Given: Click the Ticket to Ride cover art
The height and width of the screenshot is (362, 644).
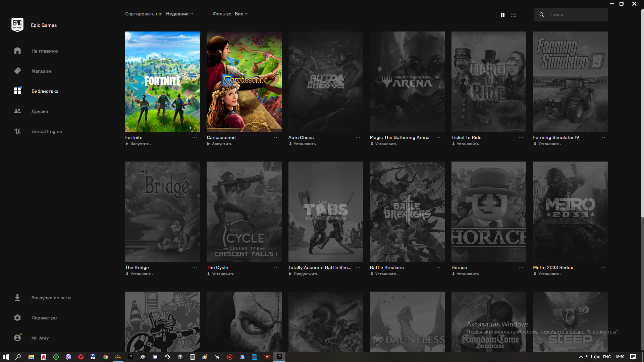Looking at the screenshot, I should [x=489, y=81].
